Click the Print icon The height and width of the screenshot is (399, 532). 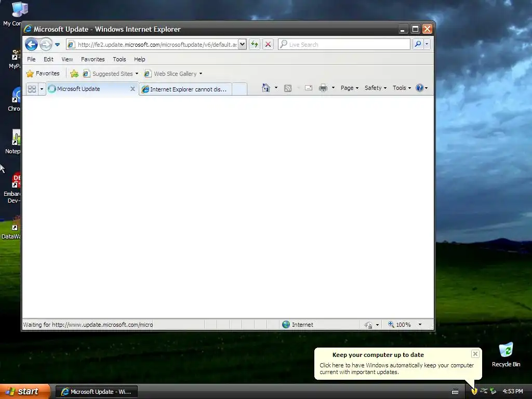pos(323,88)
